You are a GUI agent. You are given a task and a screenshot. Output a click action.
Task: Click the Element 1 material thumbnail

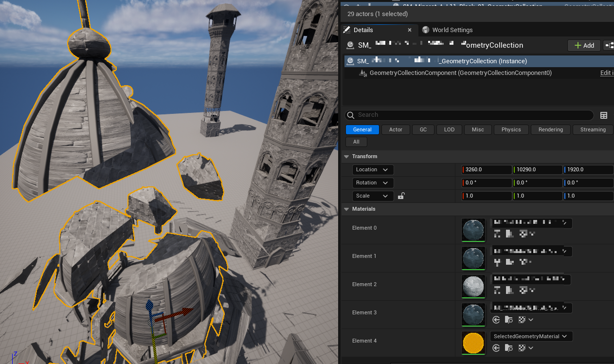tap(473, 258)
